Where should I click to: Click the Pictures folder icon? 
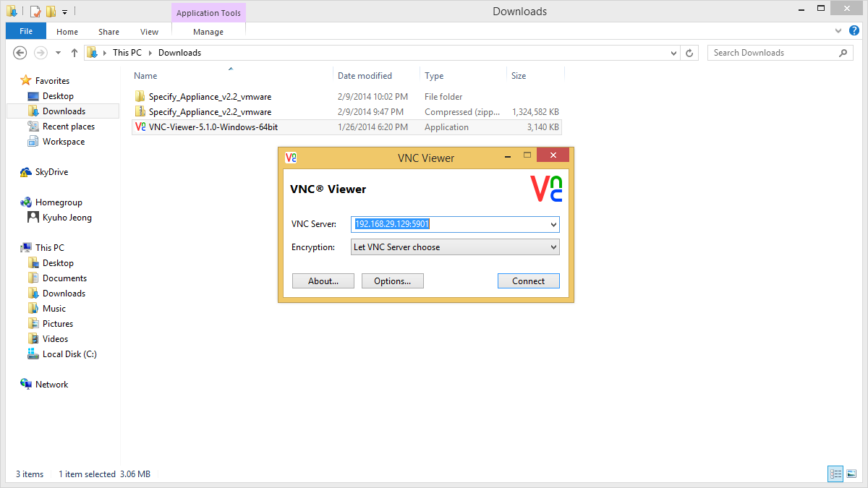click(33, 324)
